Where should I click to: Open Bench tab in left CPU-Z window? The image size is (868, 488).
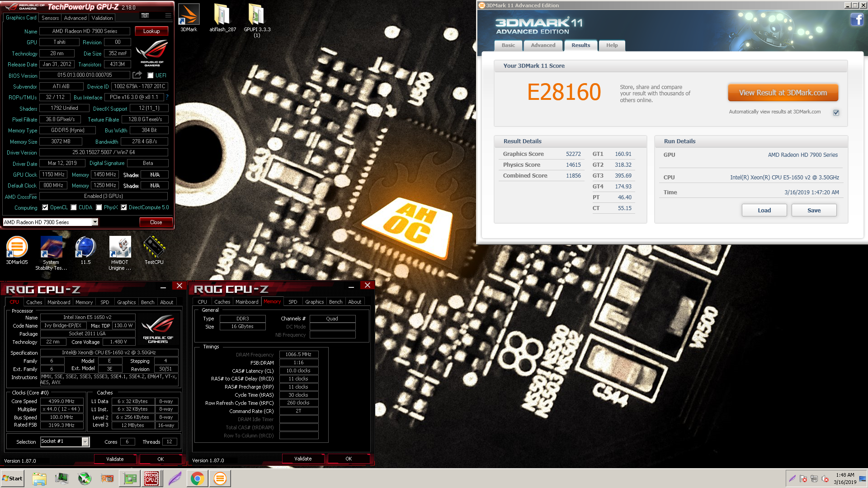147,302
